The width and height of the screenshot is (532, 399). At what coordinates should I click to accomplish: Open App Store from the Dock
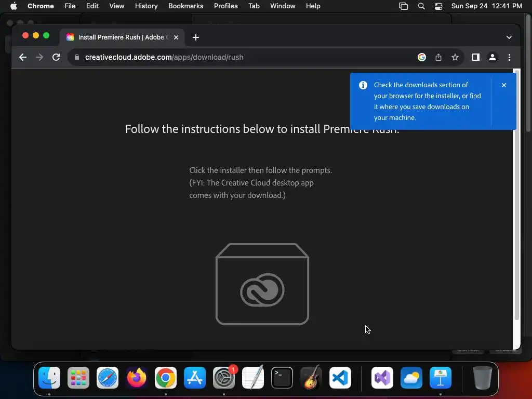pyautogui.click(x=195, y=378)
